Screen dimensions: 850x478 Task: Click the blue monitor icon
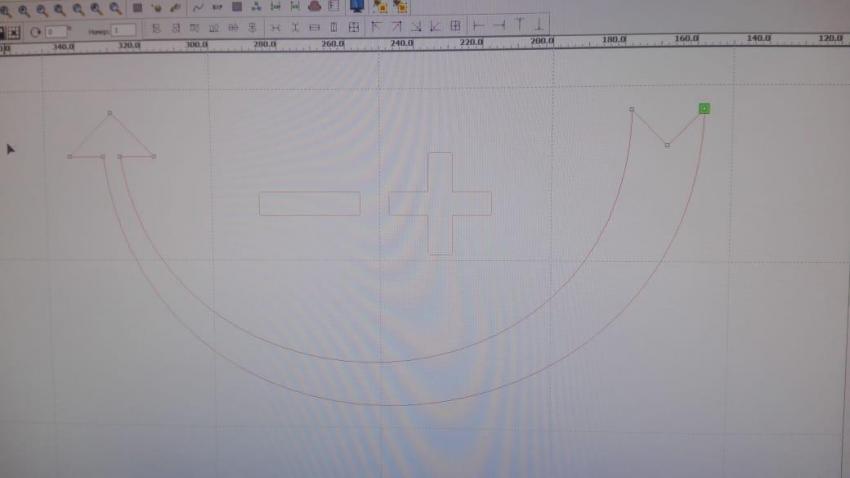[357, 6]
